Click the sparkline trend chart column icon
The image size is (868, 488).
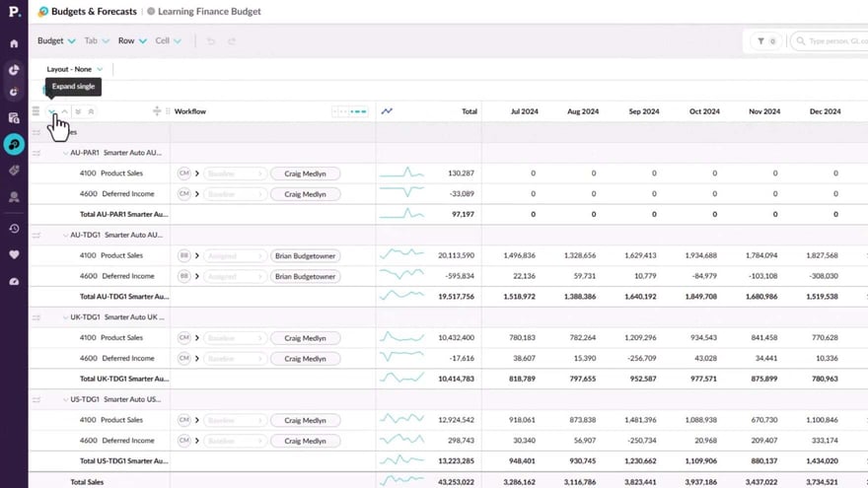click(387, 111)
